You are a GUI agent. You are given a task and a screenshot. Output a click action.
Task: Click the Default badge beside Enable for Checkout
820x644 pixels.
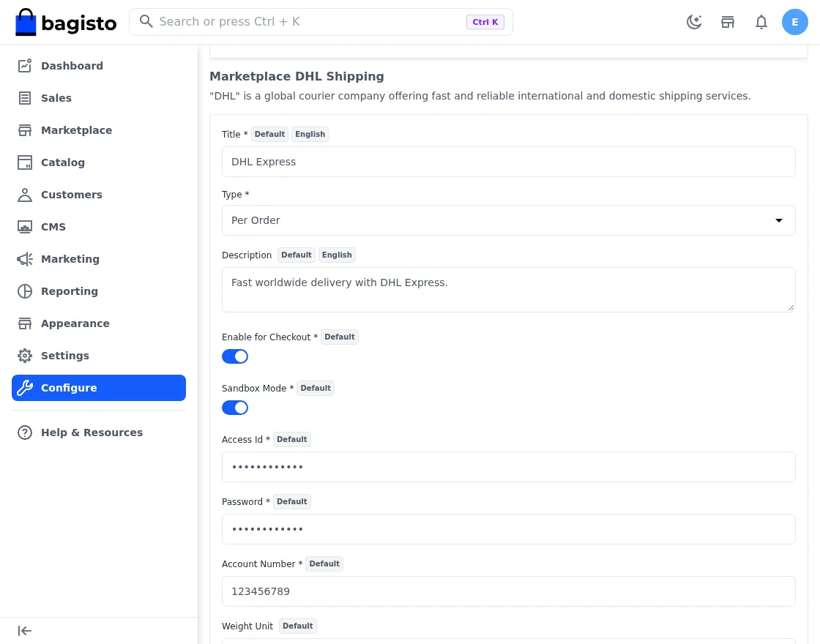pyautogui.click(x=340, y=337)
